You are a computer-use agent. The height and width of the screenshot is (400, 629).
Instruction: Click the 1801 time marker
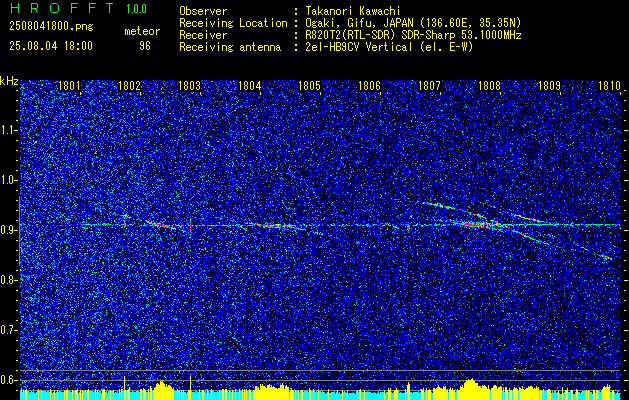coord(69,86)
